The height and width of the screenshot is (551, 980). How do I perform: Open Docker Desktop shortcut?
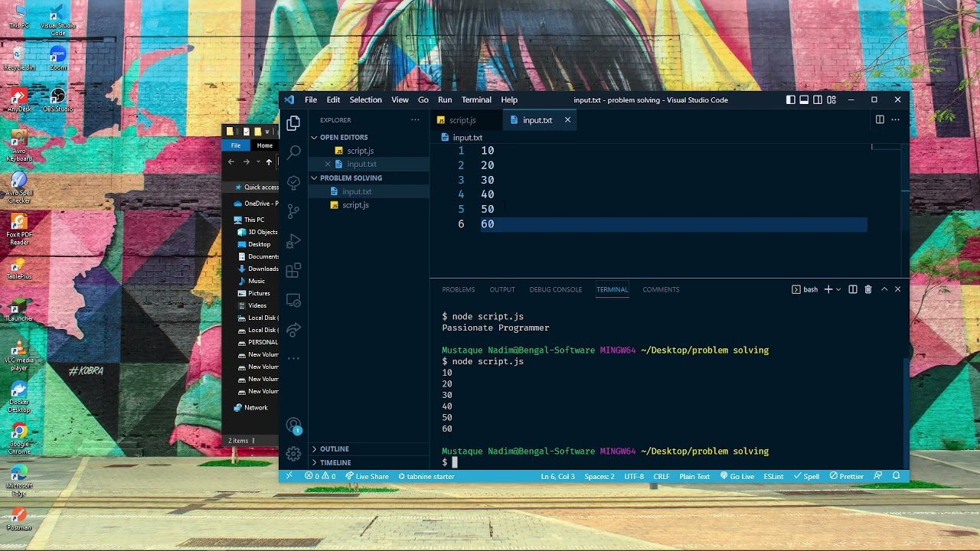19,396
